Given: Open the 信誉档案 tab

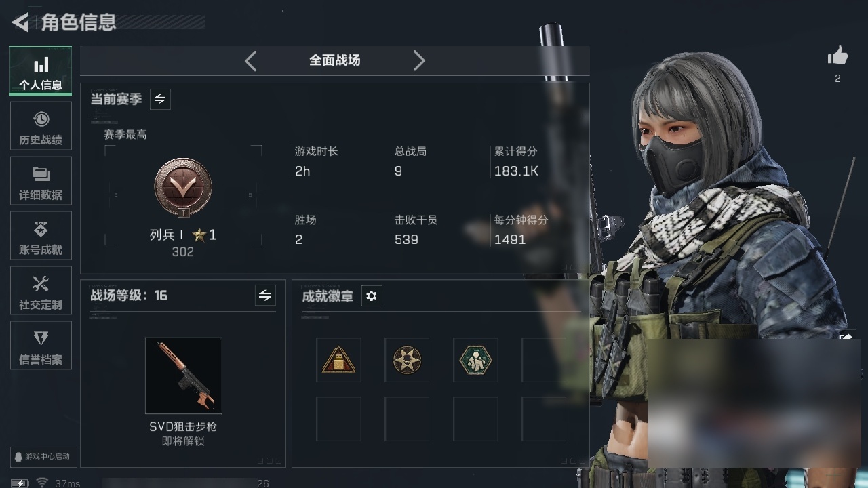Looking at the screenshot, I should tap(41, 346).
